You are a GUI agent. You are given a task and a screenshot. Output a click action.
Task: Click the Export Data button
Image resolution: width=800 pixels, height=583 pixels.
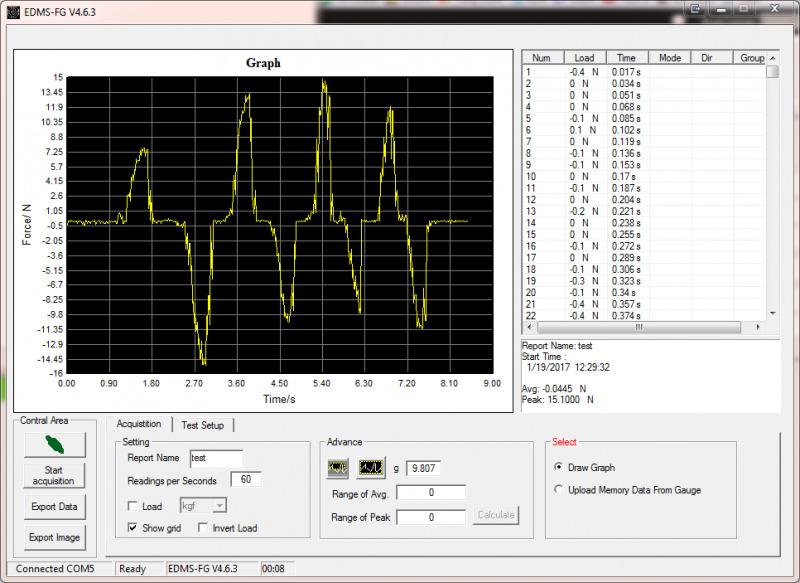click(x=54, y=507)
